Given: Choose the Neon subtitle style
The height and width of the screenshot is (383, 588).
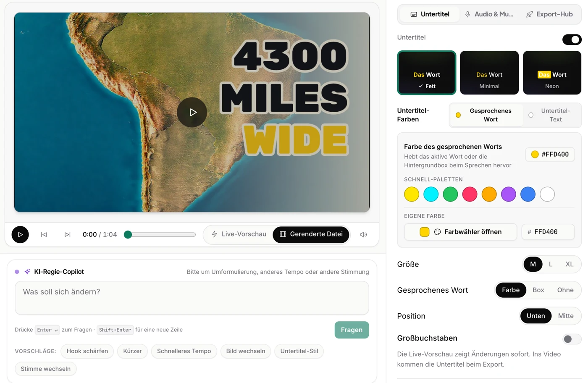Looking at the screenshot, I should pos(552,73).
